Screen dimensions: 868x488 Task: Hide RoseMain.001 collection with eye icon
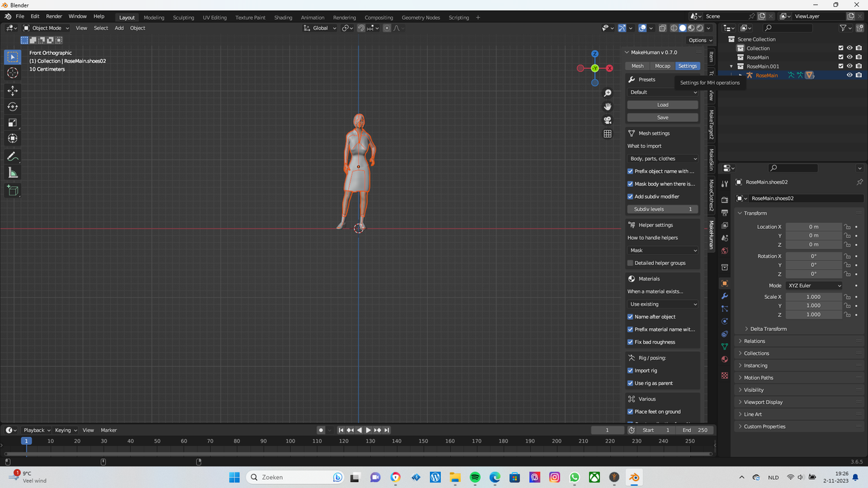850,66
